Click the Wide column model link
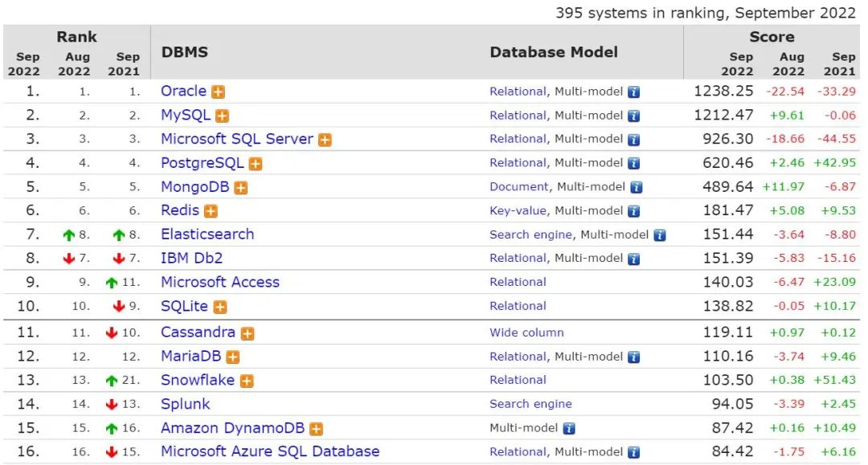The width and height of the screenshot is (868, 465). pos(526,332)
